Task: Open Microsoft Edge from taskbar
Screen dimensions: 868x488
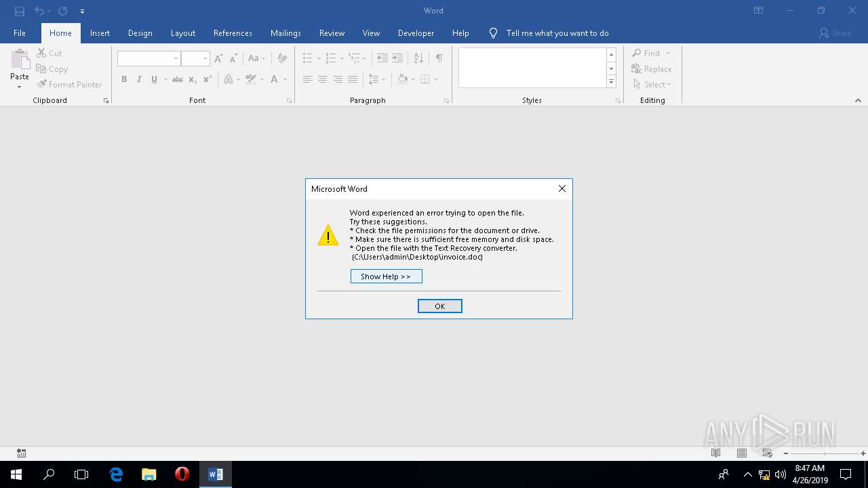Action: (x=116, y=474)
